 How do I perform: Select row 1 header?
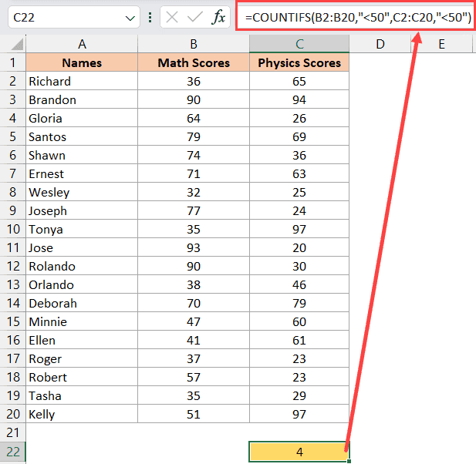point(12,63)
